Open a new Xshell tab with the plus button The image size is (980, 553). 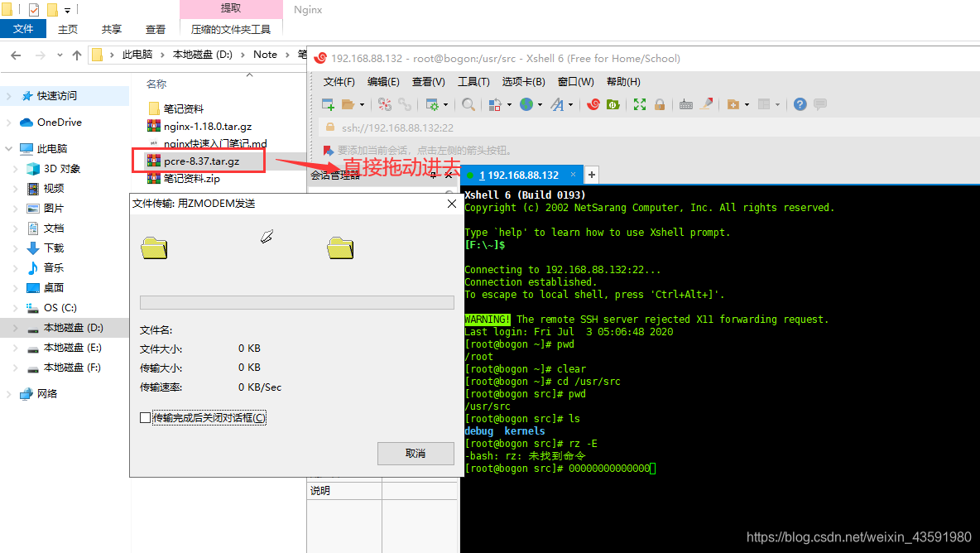(x=591, y=175)
